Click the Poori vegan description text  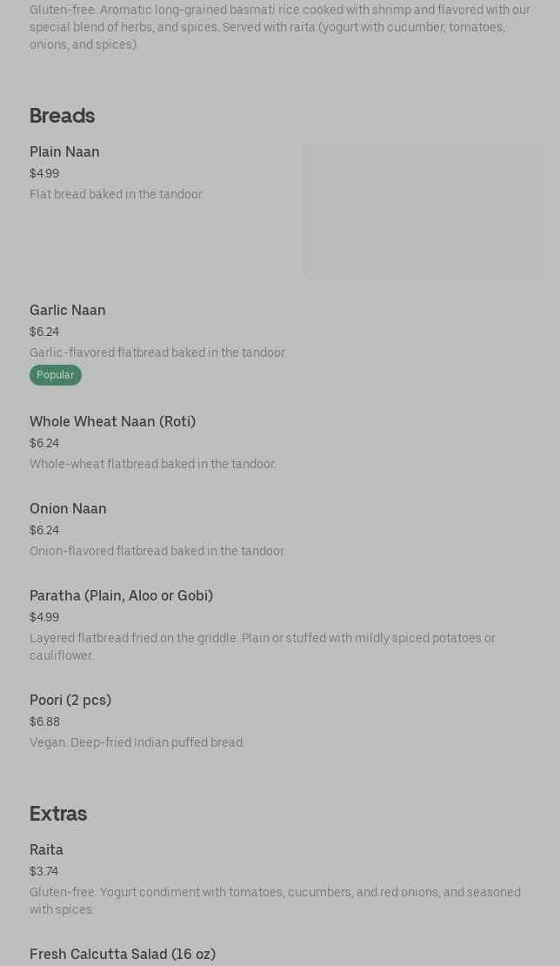(137, 743)
